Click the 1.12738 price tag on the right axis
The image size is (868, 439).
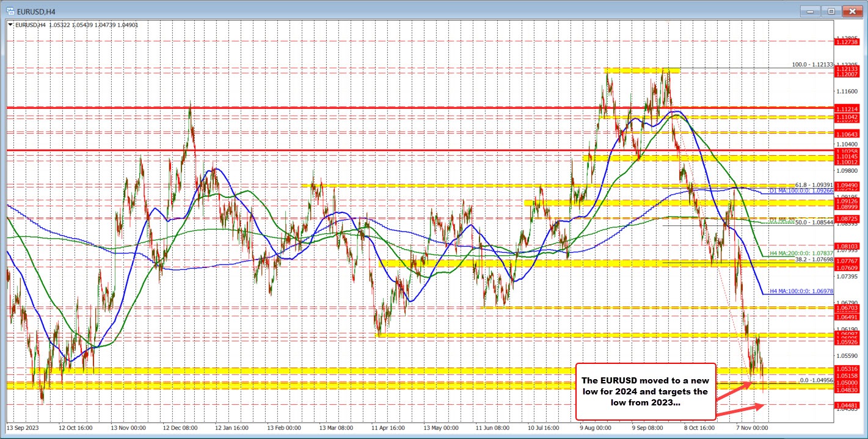coord(847,42)
